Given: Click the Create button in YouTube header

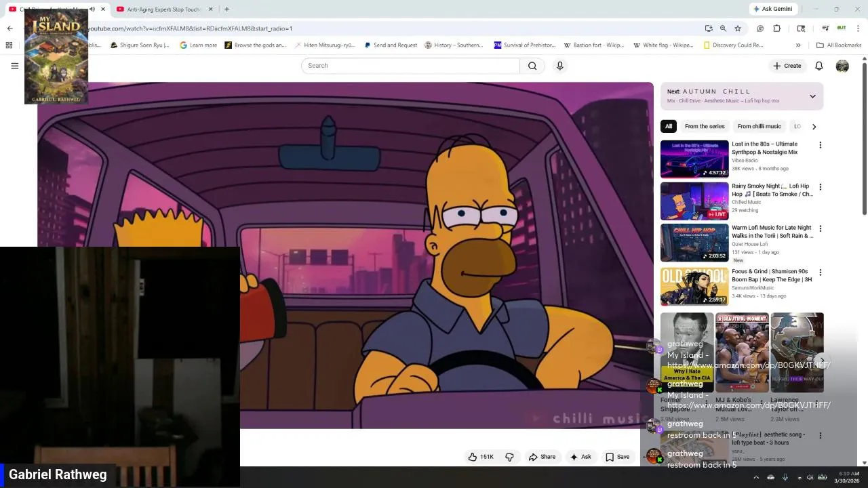Looking at the screenshot, I should pyautogui.click(x=787, y=66).
